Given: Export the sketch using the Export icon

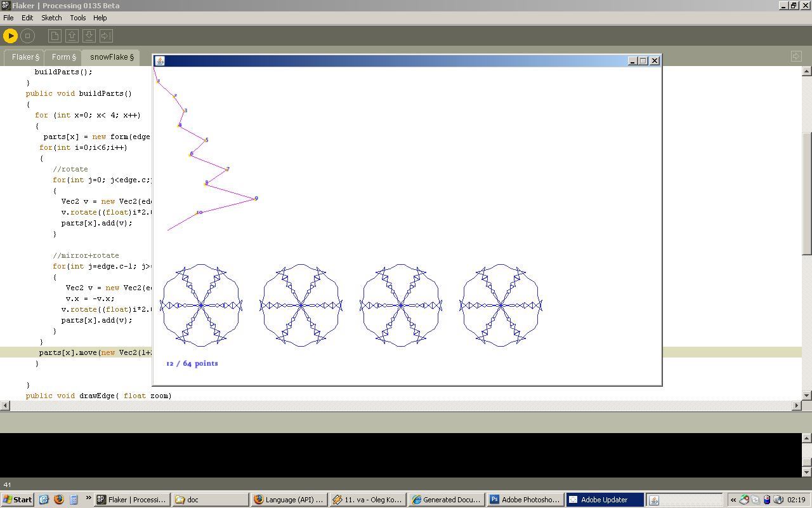Looking at the screenshot, I should point(107,36).
